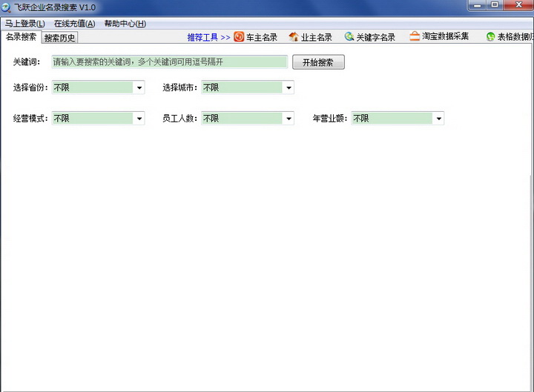The height and width of the screenshot is (392, 534).
Task: Click the 经营模式 combo box field
Action: coord(98,119)
